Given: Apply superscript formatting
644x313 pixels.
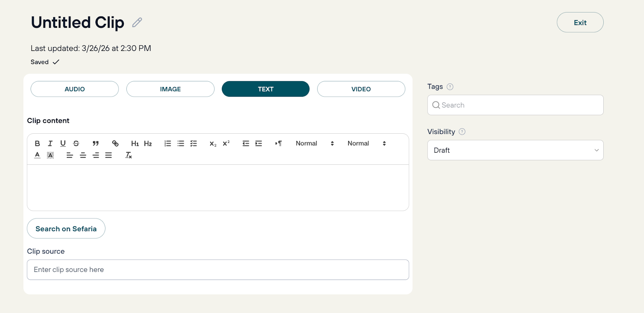Looking at the screenshot, I should pos(226,143).
